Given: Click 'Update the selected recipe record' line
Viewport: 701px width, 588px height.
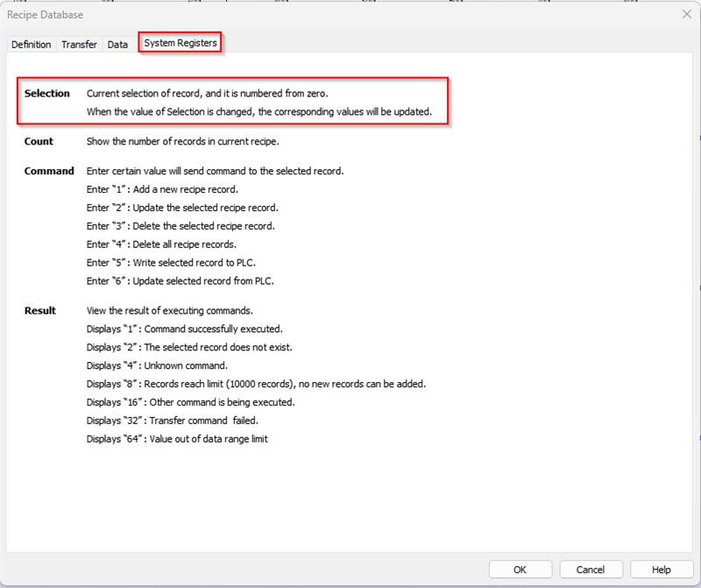Looking at the screenshot, I should click(182, 208).
